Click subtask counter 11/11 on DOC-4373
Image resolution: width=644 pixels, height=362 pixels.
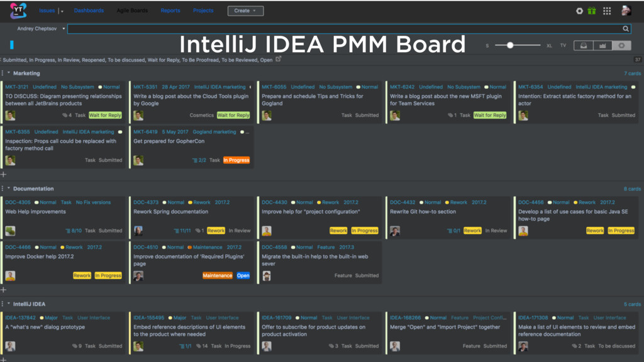click(182, 231)
